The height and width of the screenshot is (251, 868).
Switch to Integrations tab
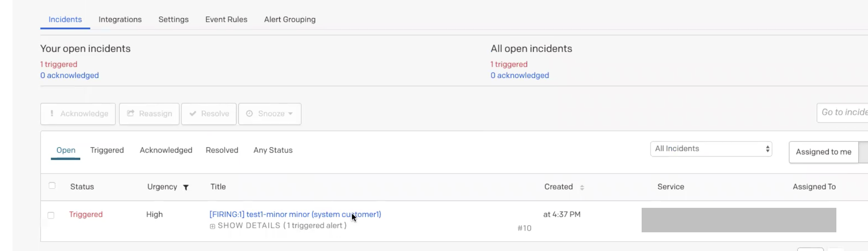(120, 20)
